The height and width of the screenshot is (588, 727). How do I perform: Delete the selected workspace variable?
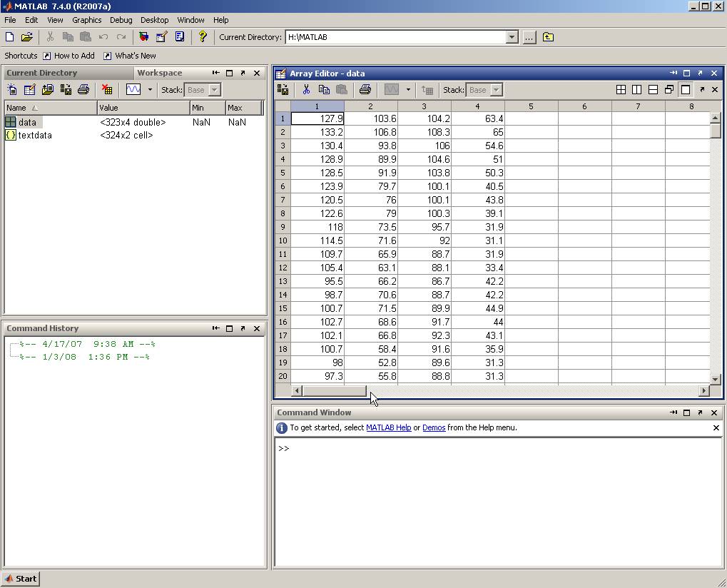[106, 89]
